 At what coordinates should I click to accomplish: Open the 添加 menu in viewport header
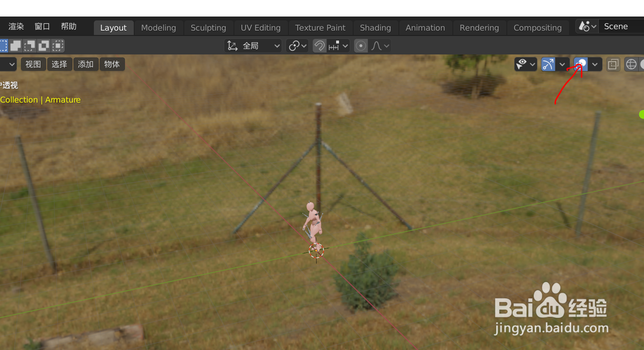point(86,64)
